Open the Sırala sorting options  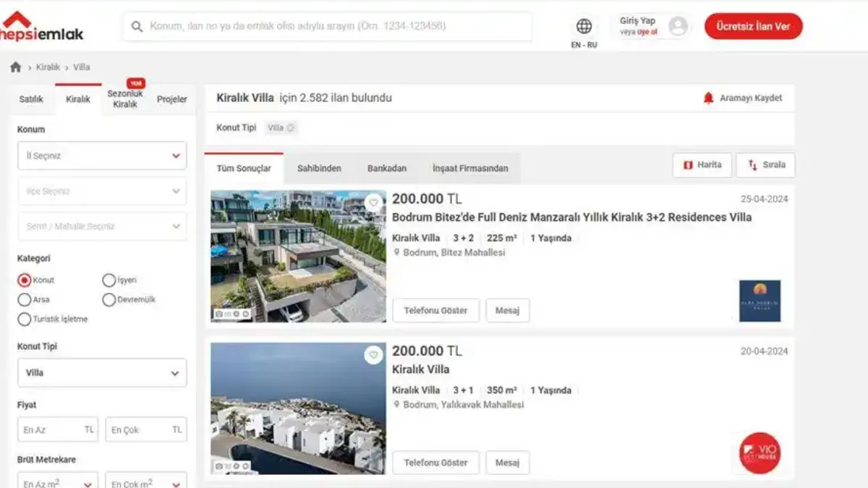pyautogui.click(x=766, y=165)
